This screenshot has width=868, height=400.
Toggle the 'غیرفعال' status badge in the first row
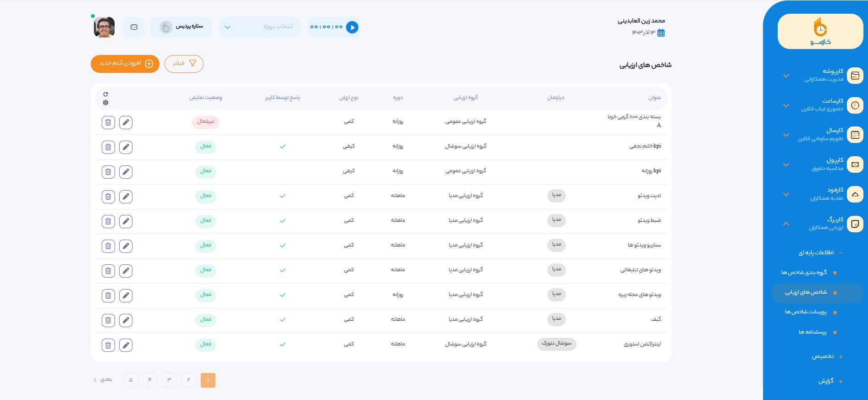(205, 122)
